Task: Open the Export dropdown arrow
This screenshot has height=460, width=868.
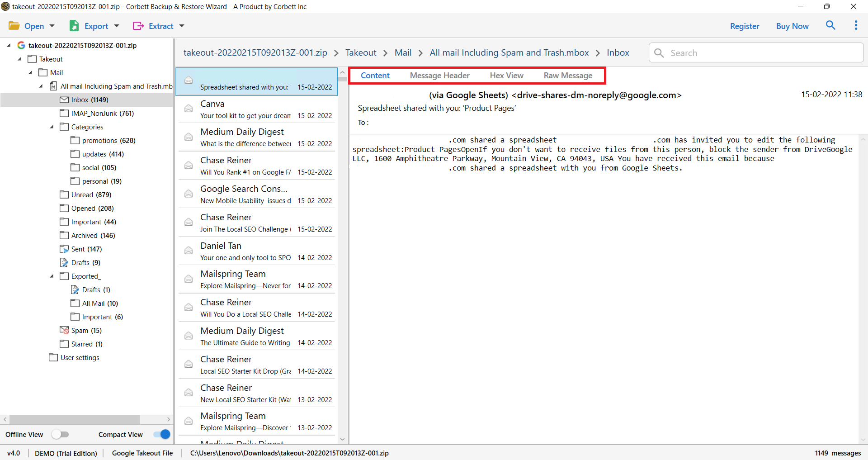Action: click(117, 26)
